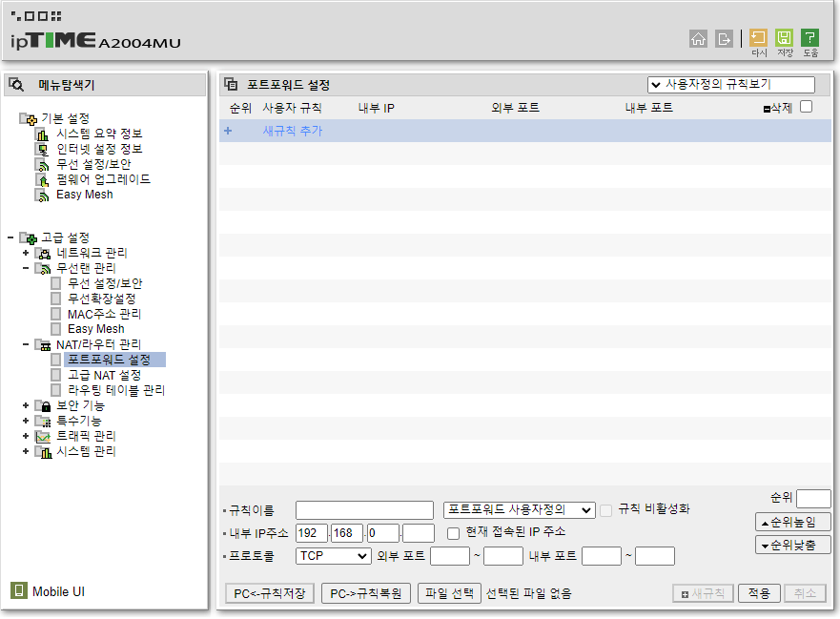The width and height of the screenshot is (840, 619).
Task: Click the 시스템 관리 chart icon
Action: 43,452
